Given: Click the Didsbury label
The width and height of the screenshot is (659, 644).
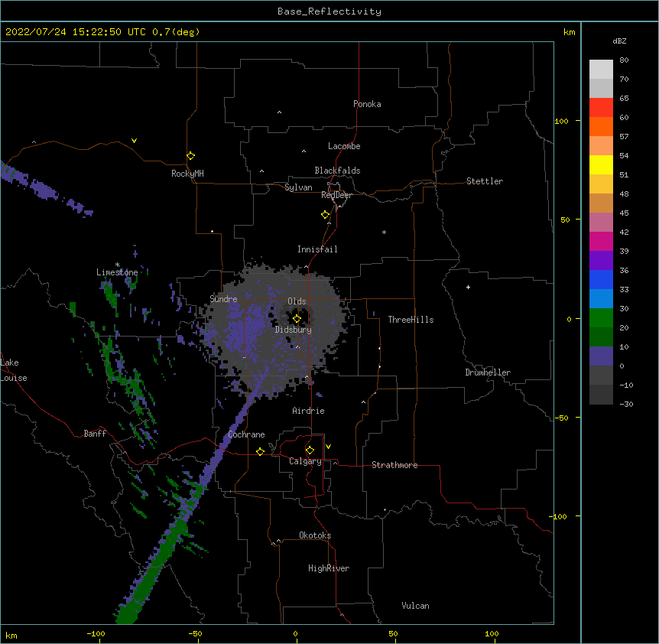Looking at the screenshot, I should 294,330.
